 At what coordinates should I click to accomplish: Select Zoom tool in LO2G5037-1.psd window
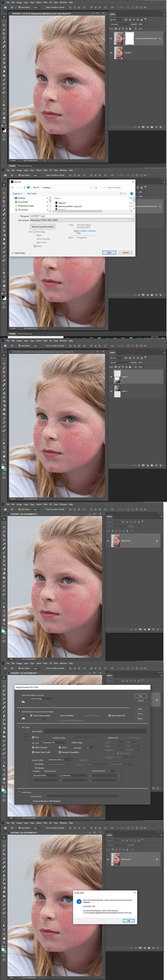coord(4,460)
